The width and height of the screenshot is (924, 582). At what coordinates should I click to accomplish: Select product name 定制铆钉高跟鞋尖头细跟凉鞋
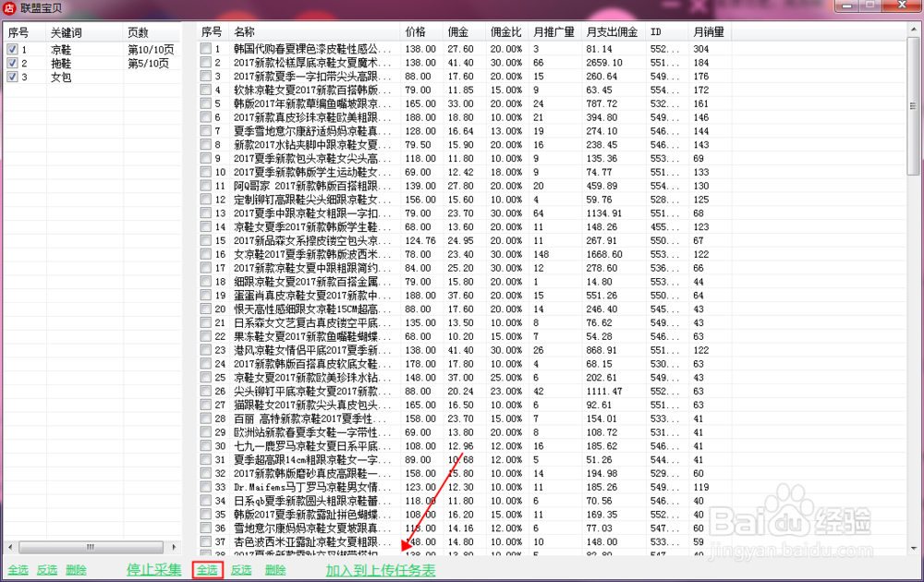311,200
